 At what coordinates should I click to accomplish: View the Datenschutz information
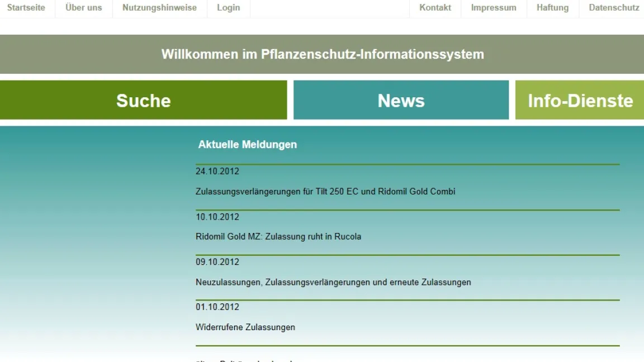pyautogui.click(x=613, y=8)
